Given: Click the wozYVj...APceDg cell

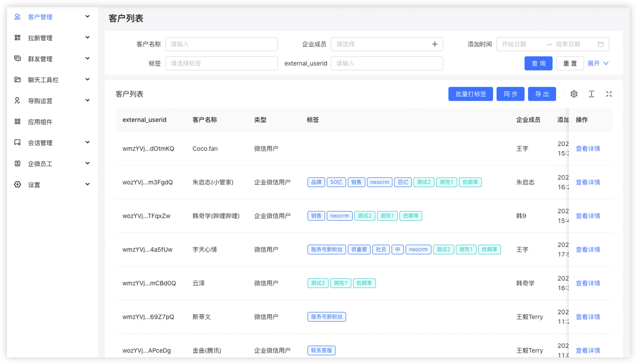Looking at the screenshot, I should [146, 350].
